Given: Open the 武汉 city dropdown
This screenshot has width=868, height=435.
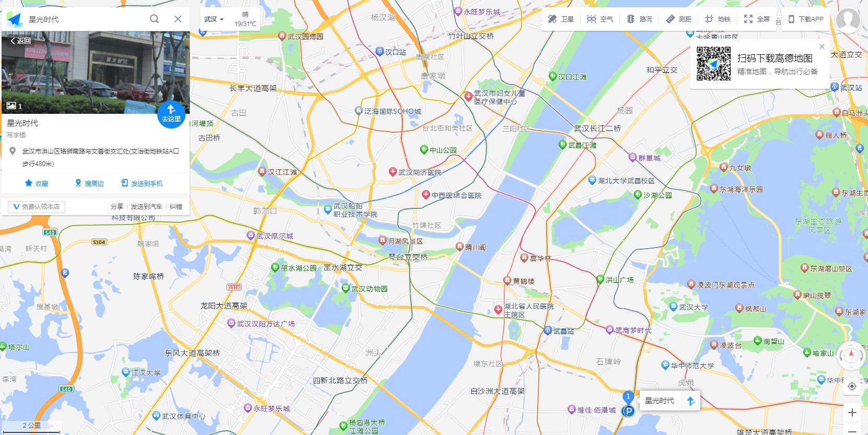Looking at the screenshot, I should pos(214,19).
